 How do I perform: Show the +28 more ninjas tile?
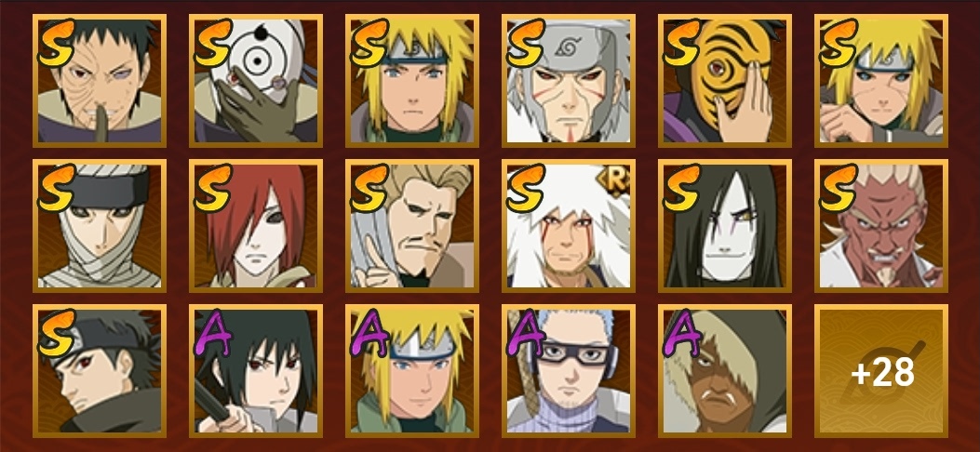pos(881,371)
